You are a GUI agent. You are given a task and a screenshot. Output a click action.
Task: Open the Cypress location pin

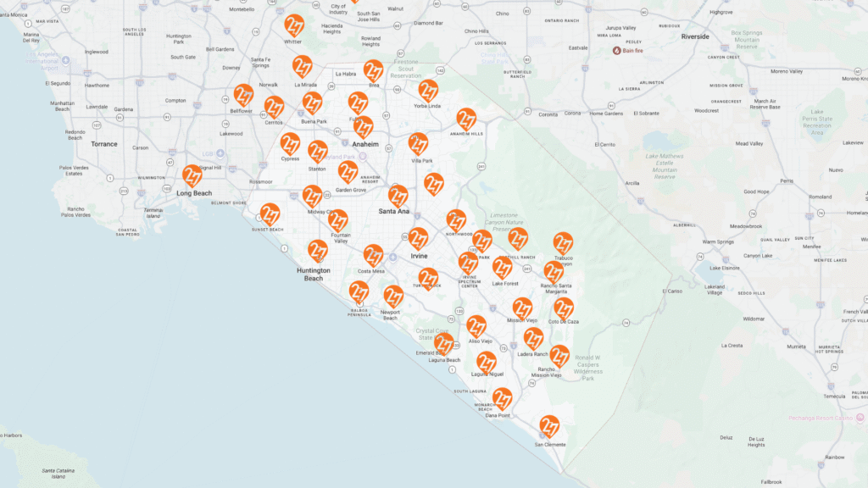290,144
